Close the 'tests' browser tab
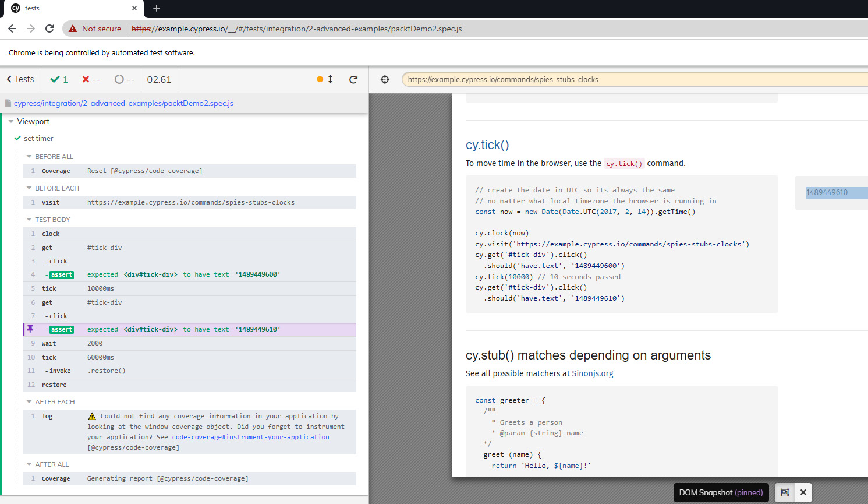The width and height of the screenshot is (868, 504). (x=134, y=8)
